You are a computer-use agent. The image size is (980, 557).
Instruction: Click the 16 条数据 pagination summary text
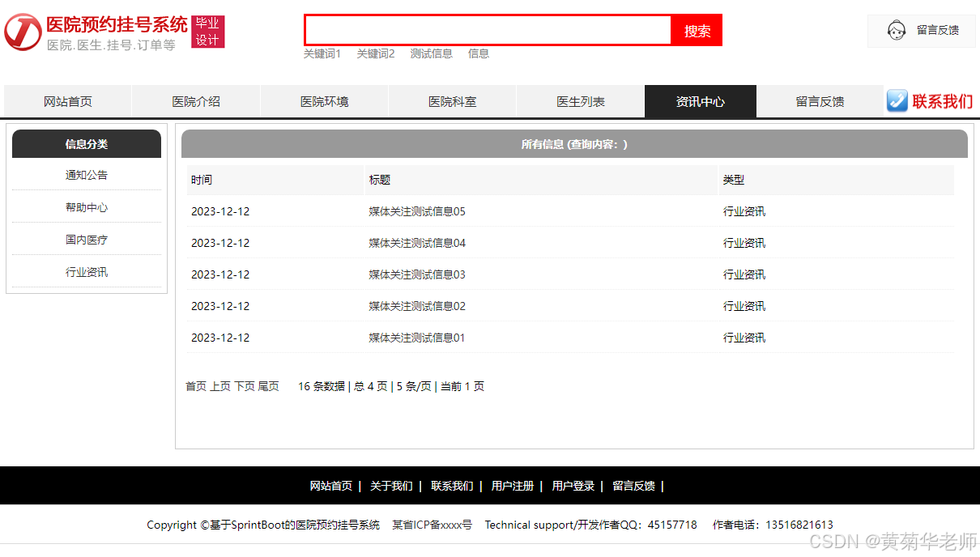[322, 386]
